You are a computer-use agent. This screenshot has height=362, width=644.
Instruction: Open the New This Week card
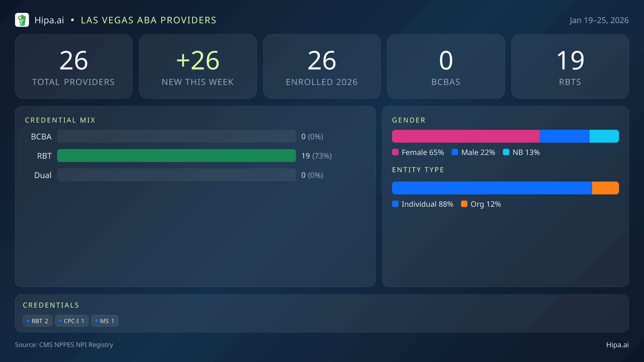coord(198,67)
